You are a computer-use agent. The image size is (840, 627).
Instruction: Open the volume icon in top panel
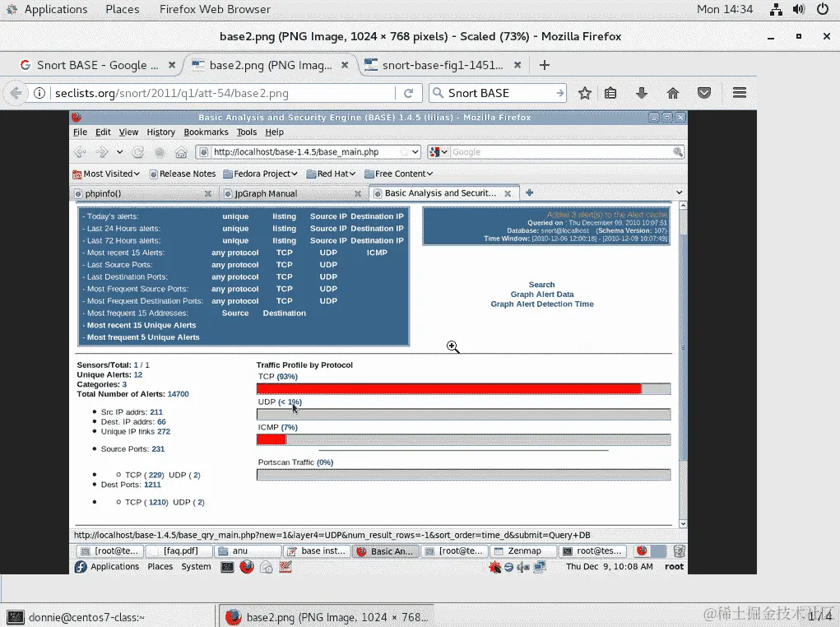point(799,9)
